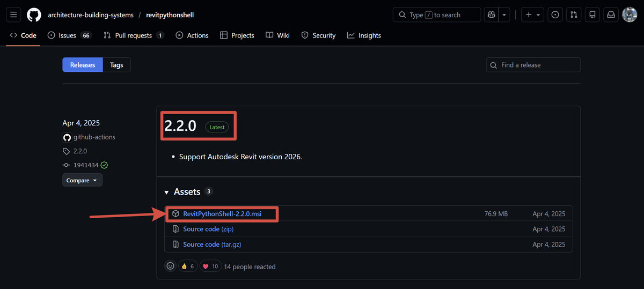The width and height of the screenshot is (644, 289).
Task: Open the user profile avatar menu
Action: (x=630, y=15)
